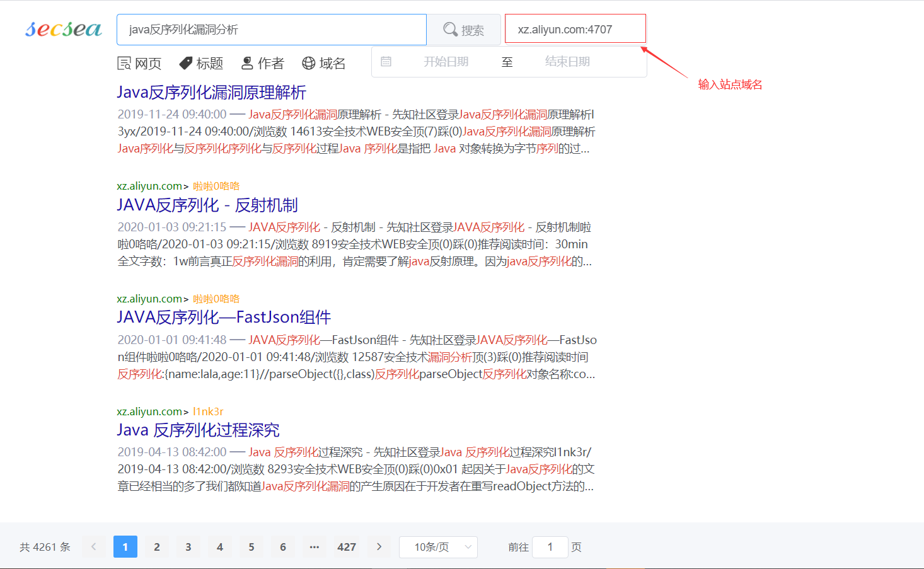Click date 2020-01-03 09:21:15 in snippet
924x569 pixels.
tap(172, 227)
